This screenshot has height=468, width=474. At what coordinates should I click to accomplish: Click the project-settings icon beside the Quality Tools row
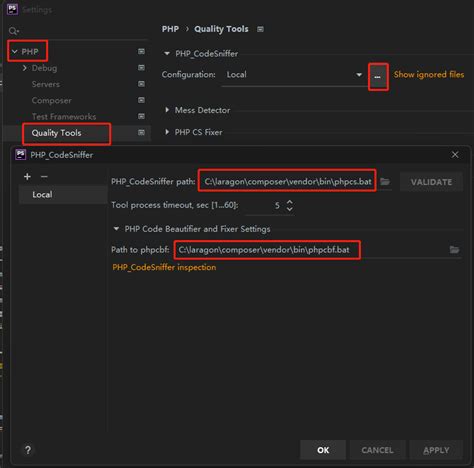click(141, 132)
